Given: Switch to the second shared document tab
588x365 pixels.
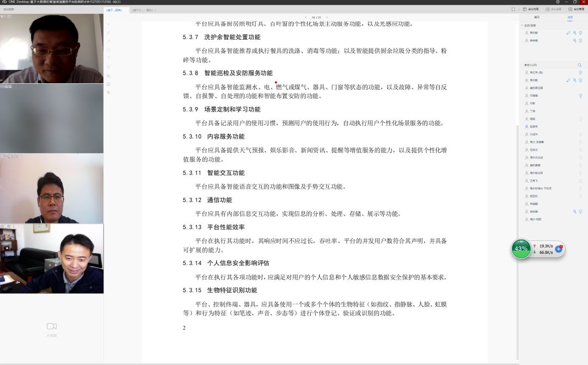Looking at the screenshot, I should (x=143, y=10).
